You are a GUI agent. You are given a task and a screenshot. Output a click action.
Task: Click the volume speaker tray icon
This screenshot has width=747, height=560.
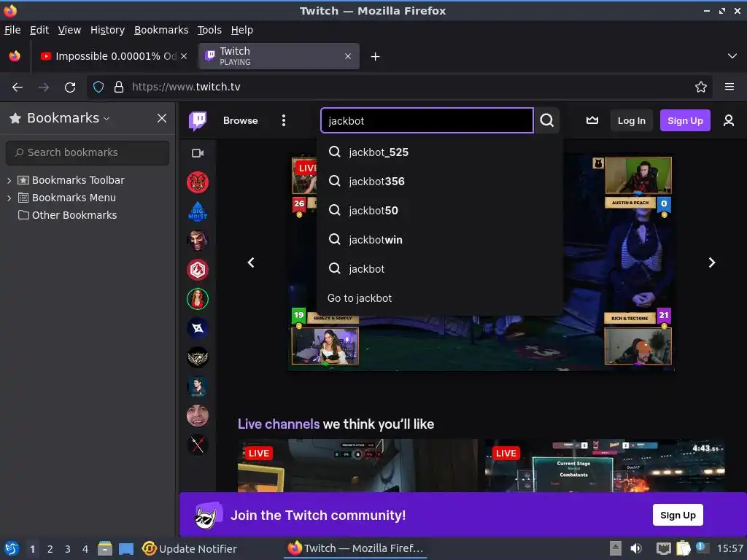(635, 548)
